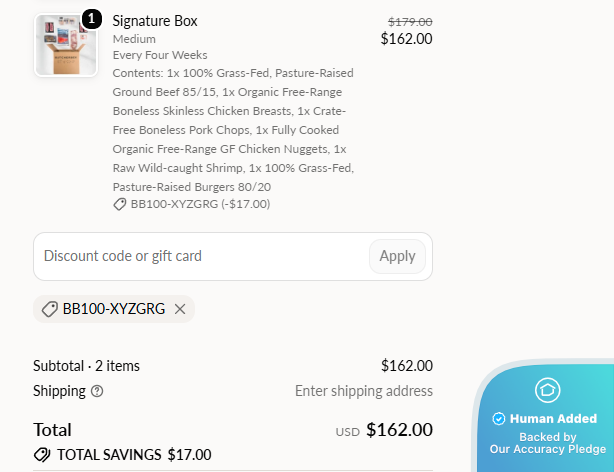Open the Backed by Our Accuracy Pledge text
The width and height of the screenshot is (614, 472).
[547, 443]
